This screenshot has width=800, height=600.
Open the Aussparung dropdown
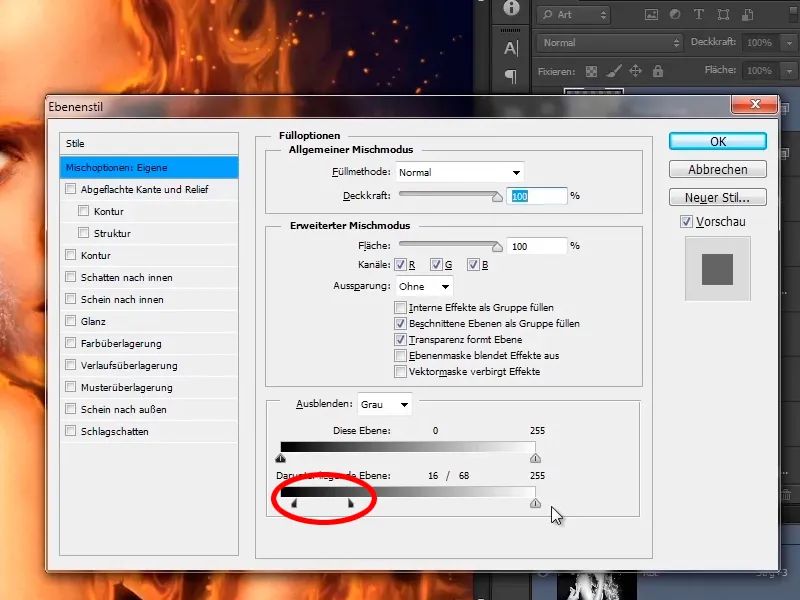(x=424, y=286)
